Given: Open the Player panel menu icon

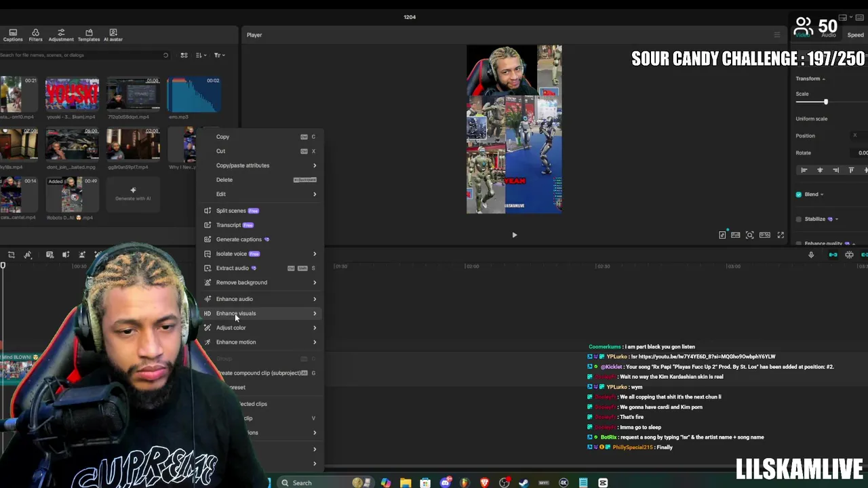Looking at the screenshot, I should [x=777, y=35].
